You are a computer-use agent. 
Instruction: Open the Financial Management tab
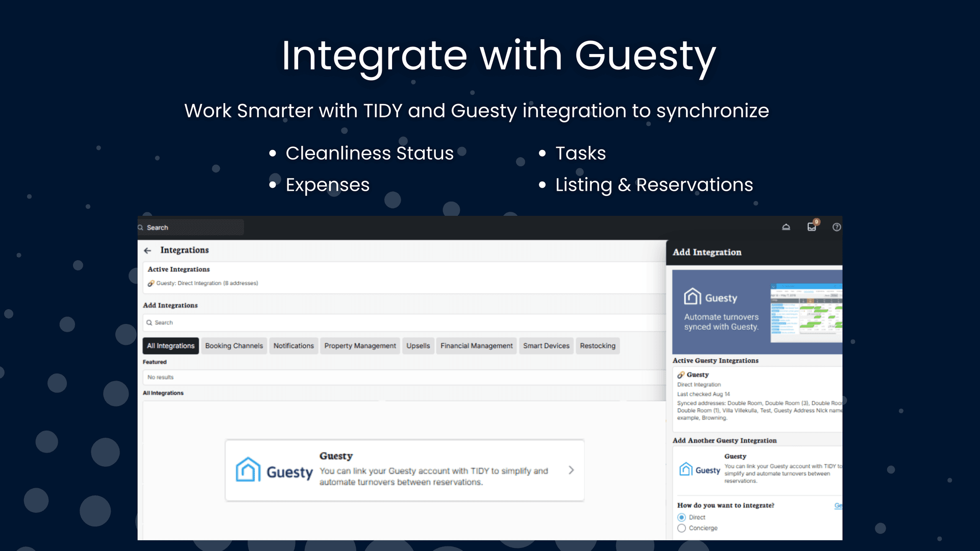click(476, 345)
